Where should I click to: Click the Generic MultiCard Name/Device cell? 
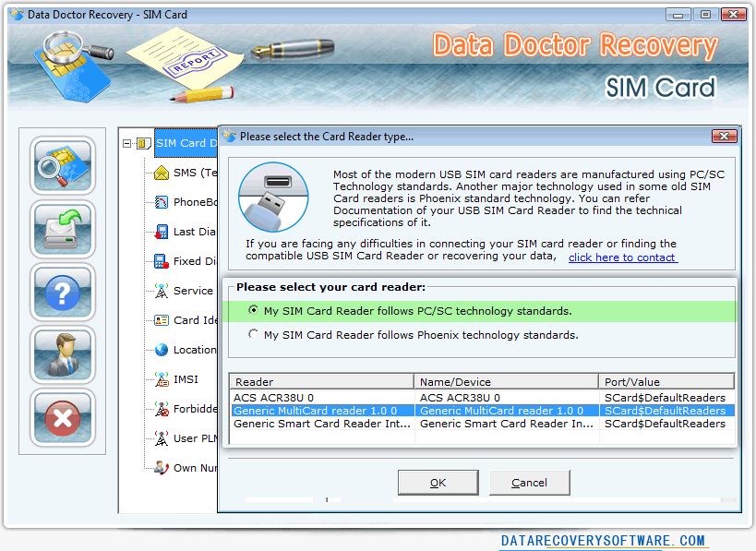coord(507,411)
